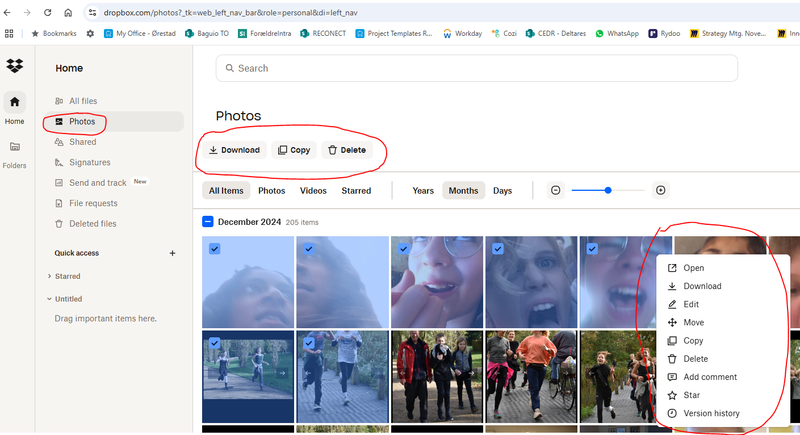The height and width of the screenshot is (435, 800).
Task: Click the Download button above filters
Action: click(x=234, y=150)
